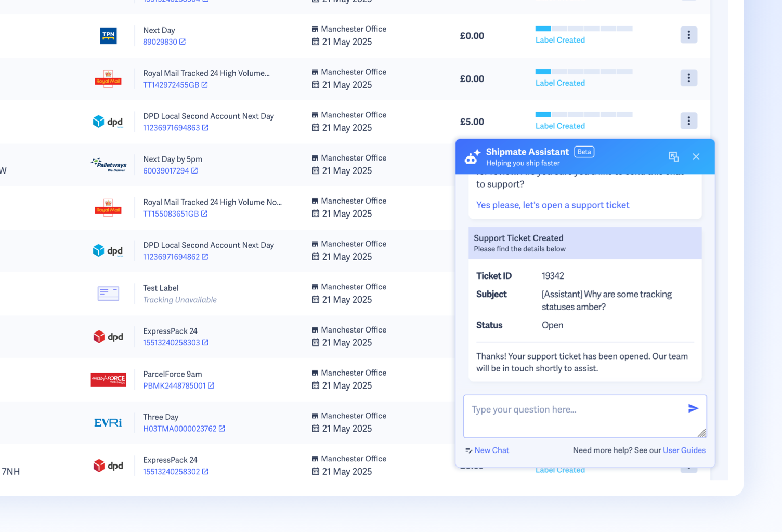The image size is (782, 532).
Task: Open tracking number 11236971694863
Action: point(172,128)
